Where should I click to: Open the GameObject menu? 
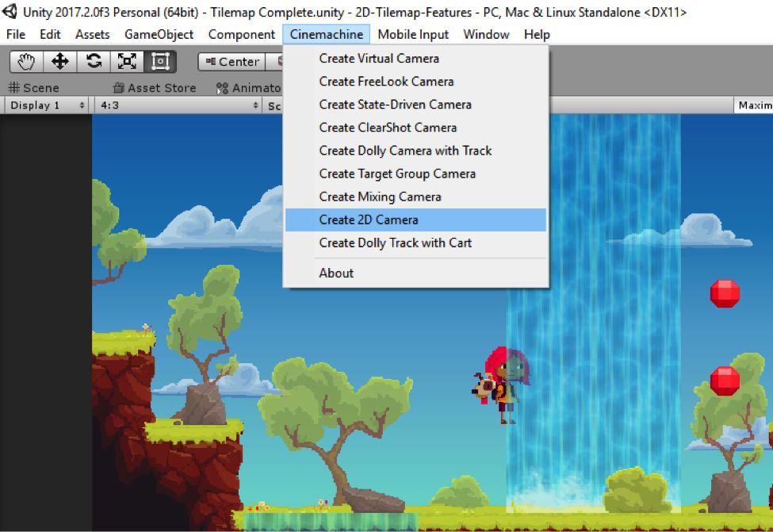159,34
